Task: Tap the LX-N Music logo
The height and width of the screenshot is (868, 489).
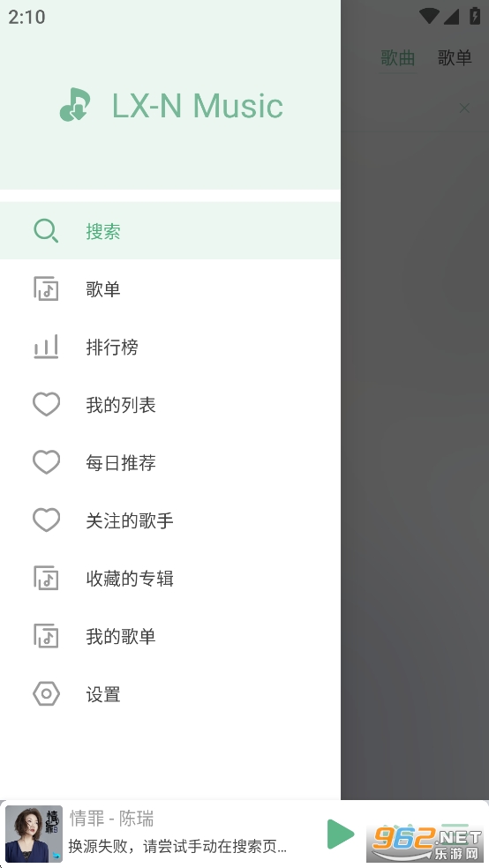Action: click(75, 105)
